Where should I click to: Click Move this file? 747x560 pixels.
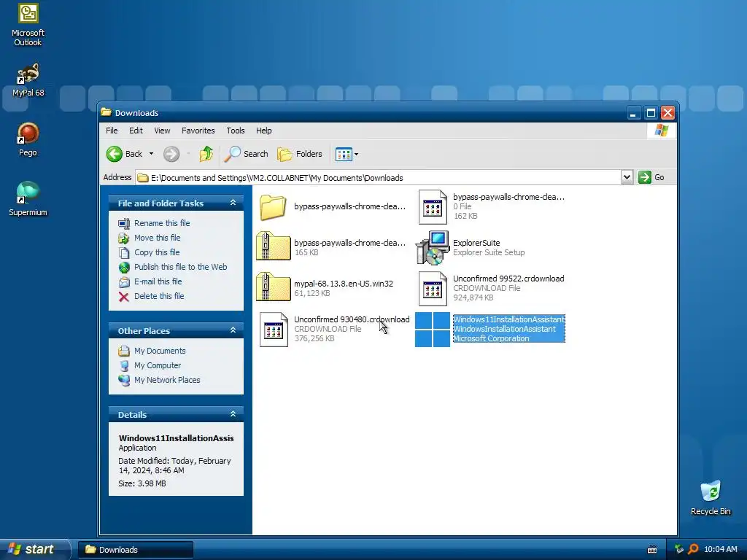point(158,238)
